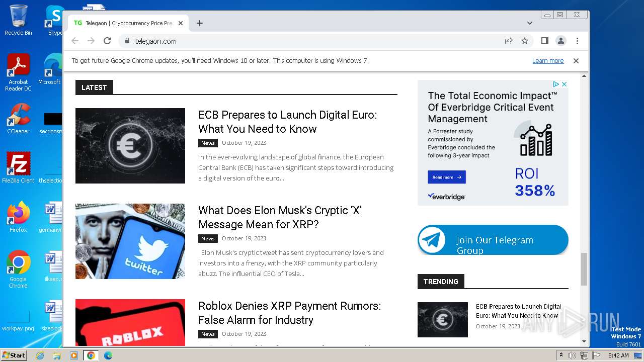The width and height of the screenshot is (644, 362).
Task: Switch to Chrome taskbar button
Action: point(91,355)
